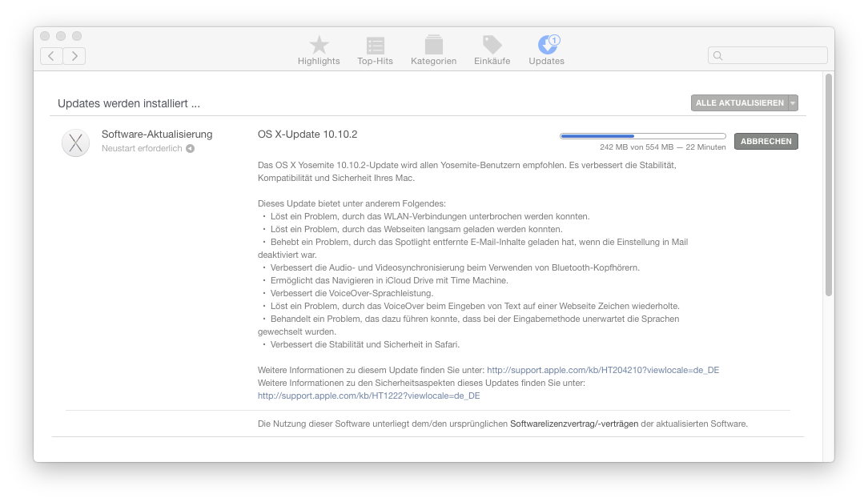
Task: Open the Updates icon with badge
Action: point(548,44)
